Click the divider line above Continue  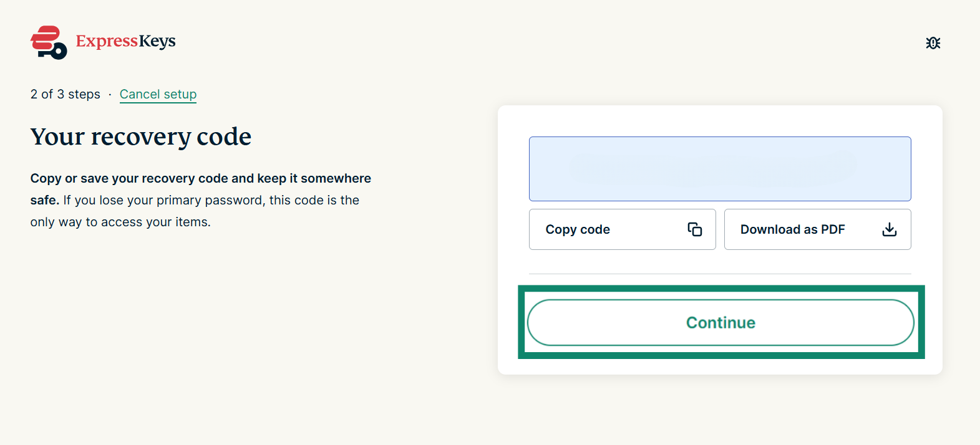tap(720, 274)
